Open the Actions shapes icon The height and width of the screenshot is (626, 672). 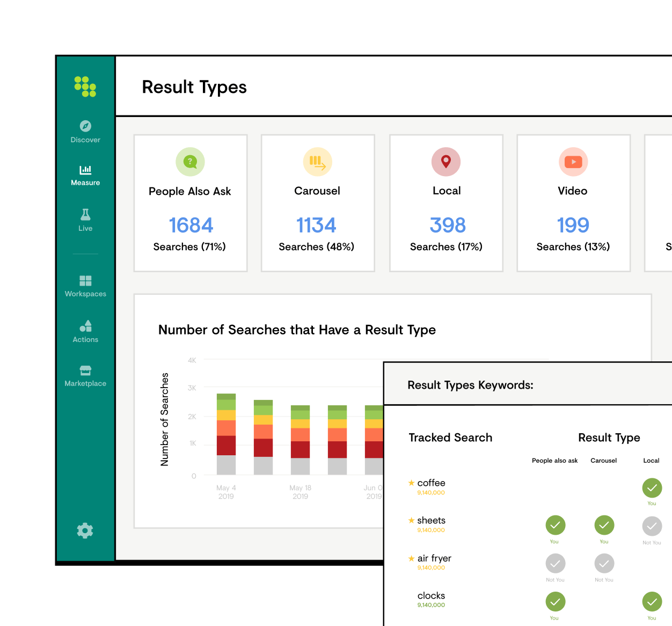pyautogui.click(x=85, y=326)
